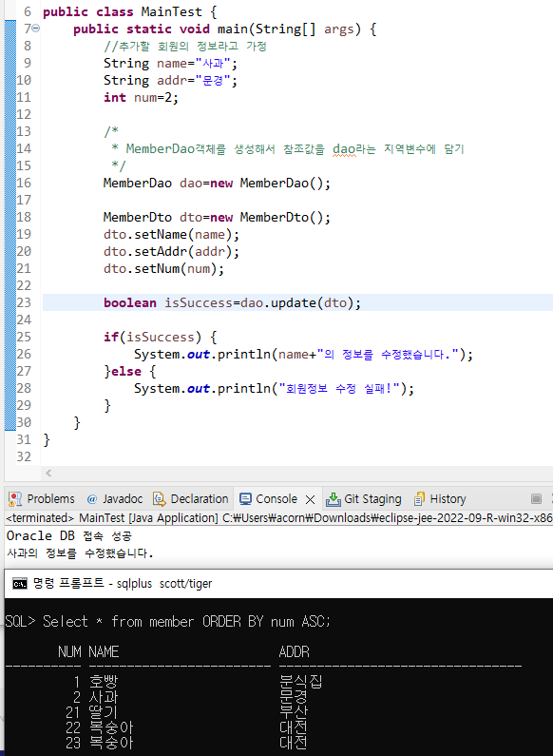Place cursor on String name="사과" line
Screen dimensions: 553x756
pos(170,63)
